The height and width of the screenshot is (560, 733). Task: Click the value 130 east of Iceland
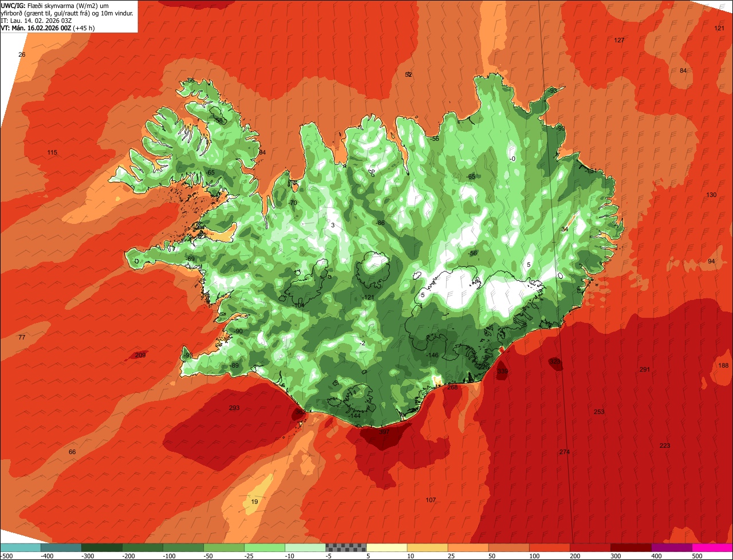(711, 195)
